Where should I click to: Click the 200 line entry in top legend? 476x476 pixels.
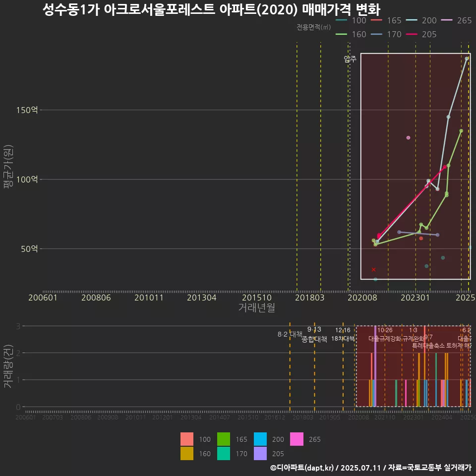click(x=421, y=20)
